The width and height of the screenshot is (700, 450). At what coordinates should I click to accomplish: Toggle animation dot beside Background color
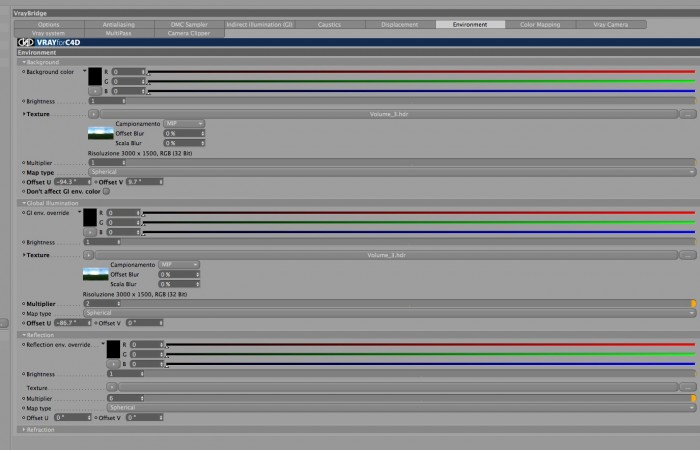click(24, 71)
